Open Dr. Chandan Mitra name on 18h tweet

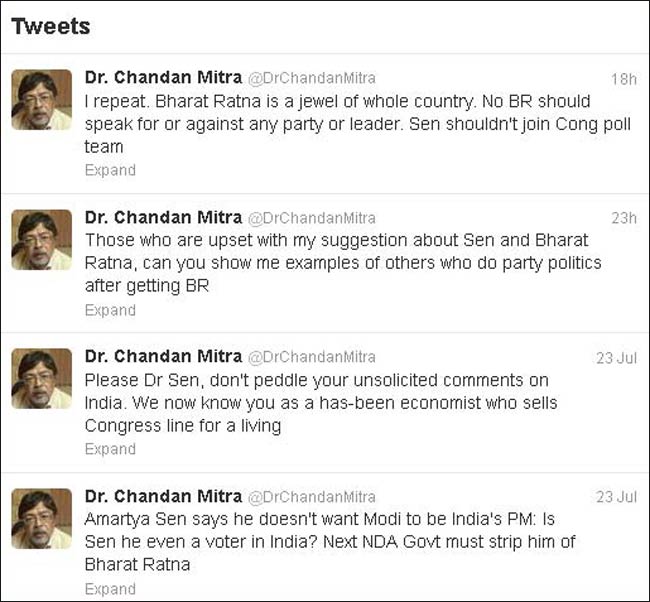163,78
